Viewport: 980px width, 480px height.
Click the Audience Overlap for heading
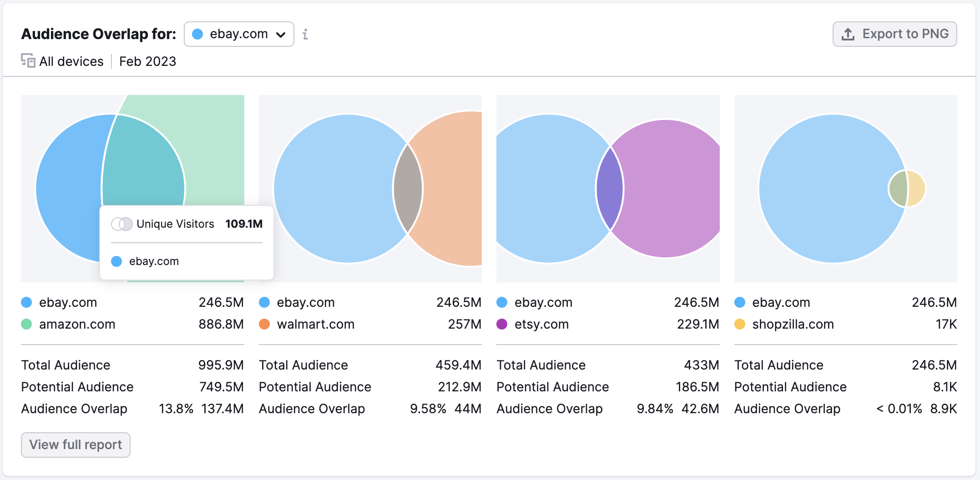coord(99,34)
